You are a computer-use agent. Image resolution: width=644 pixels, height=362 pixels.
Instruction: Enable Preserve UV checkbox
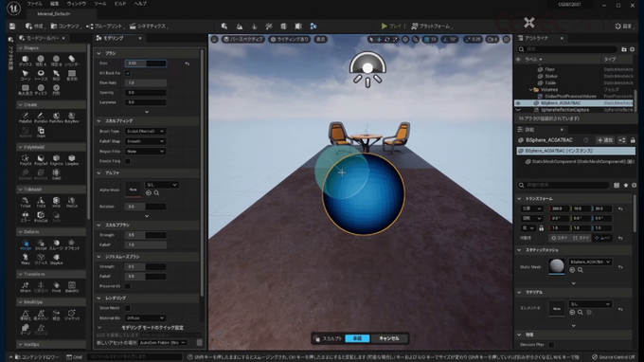[128, 286]
